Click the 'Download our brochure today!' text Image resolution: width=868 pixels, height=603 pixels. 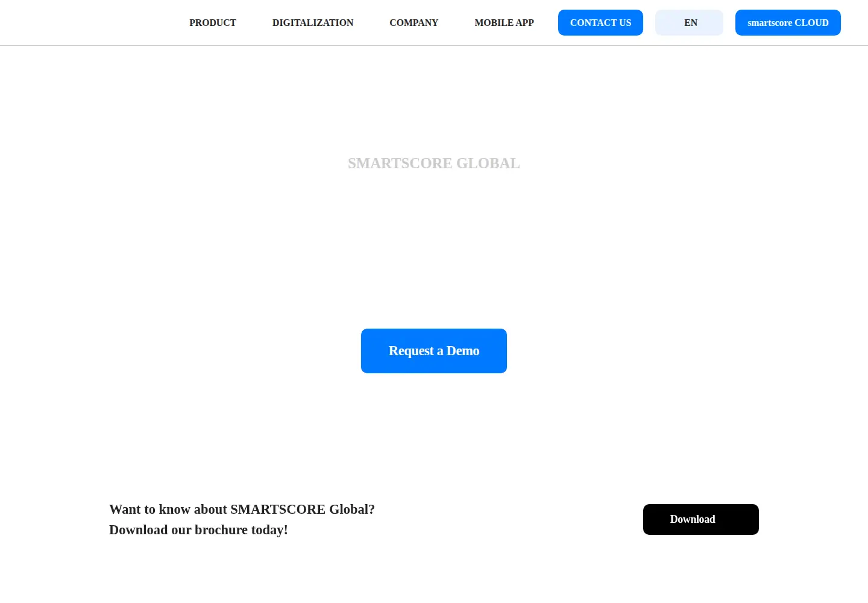click(198, 530)
